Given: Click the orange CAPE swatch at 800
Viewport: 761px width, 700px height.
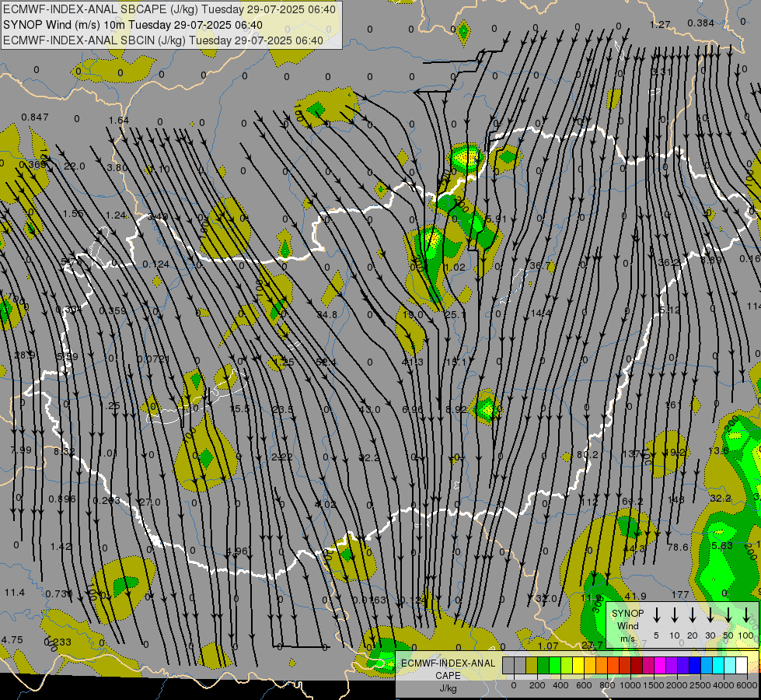Looking at the screenshot, I should (602, 666).
